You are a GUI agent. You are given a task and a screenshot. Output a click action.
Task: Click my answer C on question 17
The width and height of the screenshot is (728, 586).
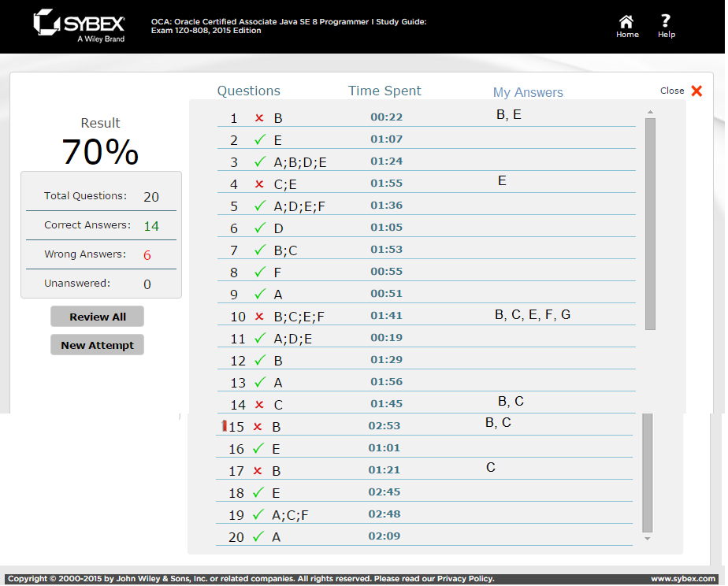point(491,467)
